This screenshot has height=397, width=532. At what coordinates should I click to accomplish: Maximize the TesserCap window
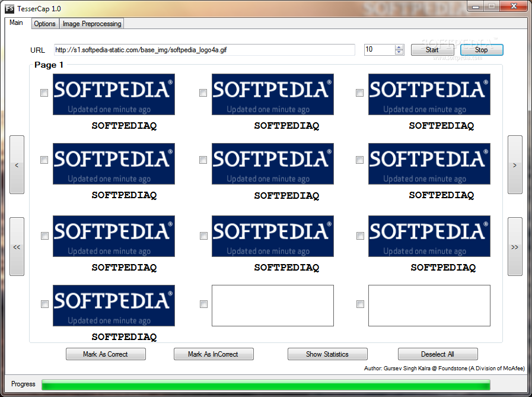click(492, 7)
